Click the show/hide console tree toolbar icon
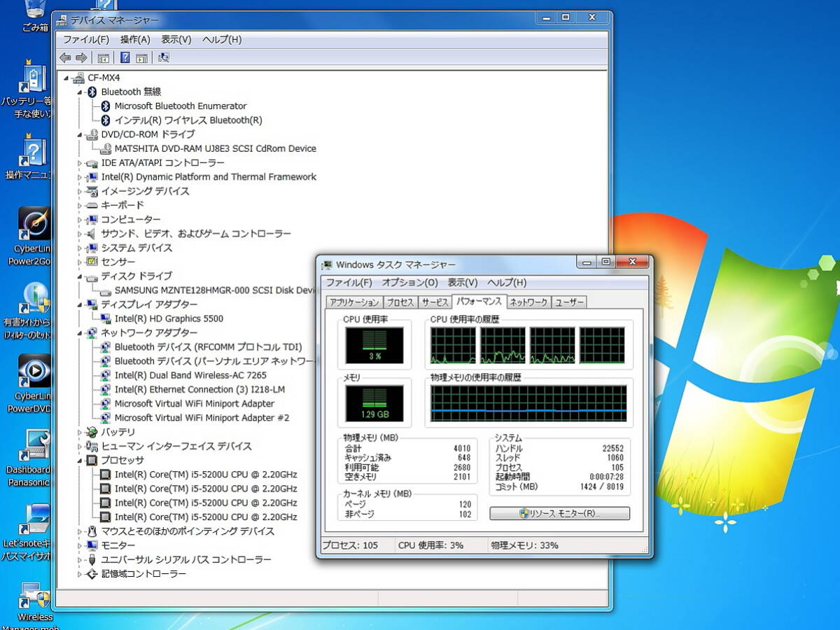 coord(104,58)
